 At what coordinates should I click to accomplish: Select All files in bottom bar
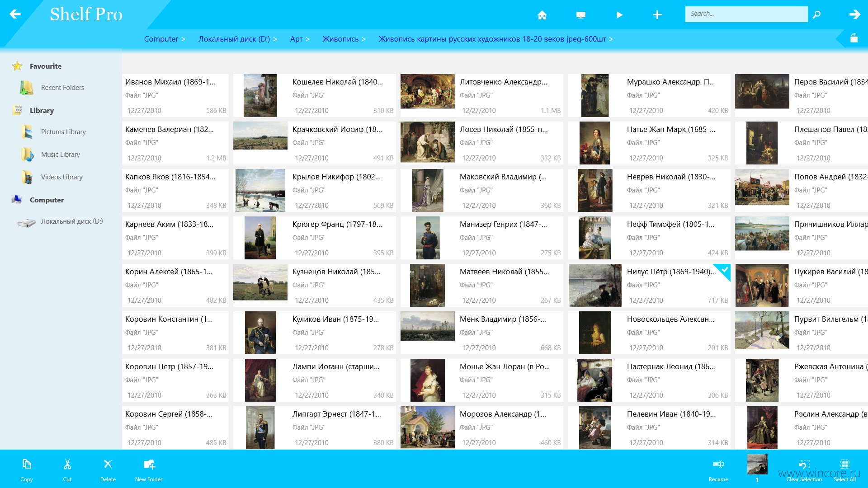845,469
